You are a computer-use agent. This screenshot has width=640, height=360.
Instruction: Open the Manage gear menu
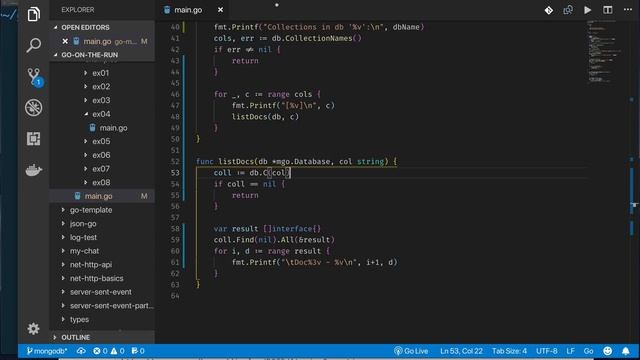33,329
